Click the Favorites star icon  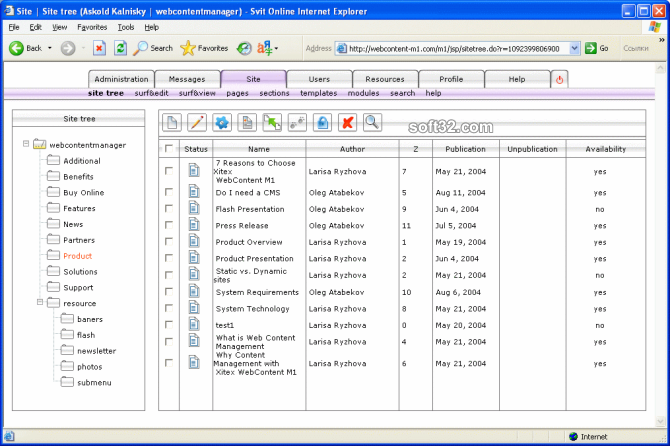click(x=188, y=48)
